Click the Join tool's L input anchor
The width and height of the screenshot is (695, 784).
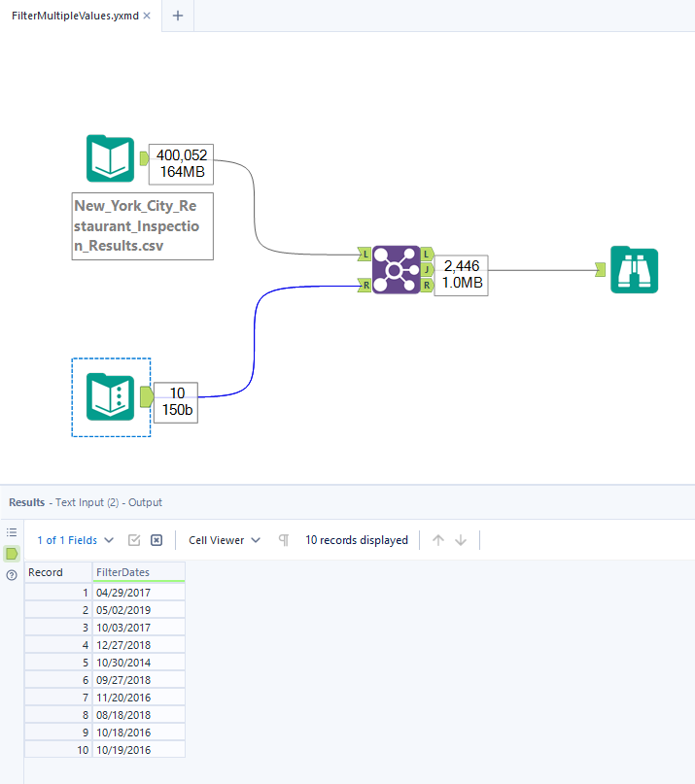coord(365,254)
